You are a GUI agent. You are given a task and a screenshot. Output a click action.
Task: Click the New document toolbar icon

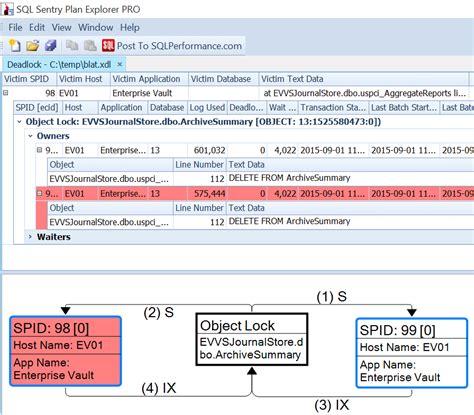tap(15, 45)
